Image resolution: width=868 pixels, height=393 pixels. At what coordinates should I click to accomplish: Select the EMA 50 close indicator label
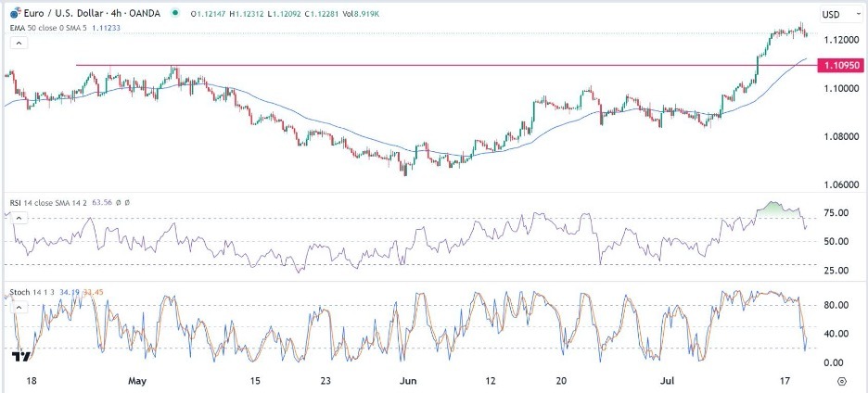click(40, 29)
